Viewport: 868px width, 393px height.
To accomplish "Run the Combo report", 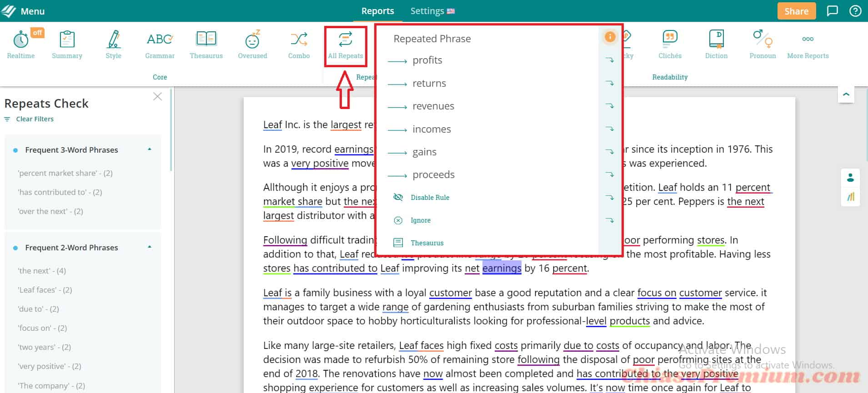I will 299,45.
